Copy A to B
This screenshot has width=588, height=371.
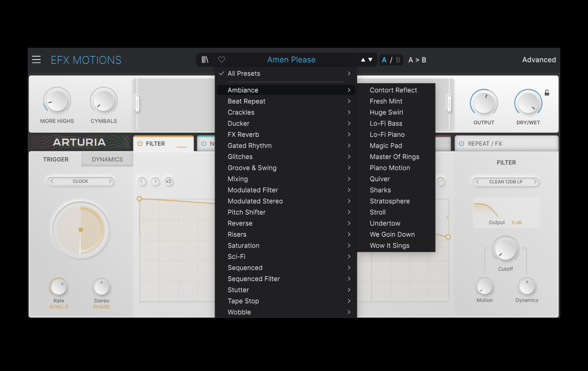pos(417,60)
